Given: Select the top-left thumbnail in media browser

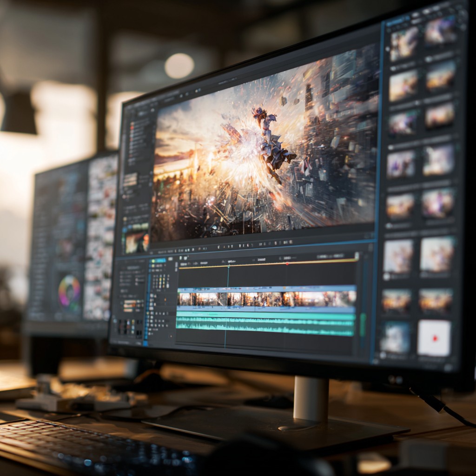Looking at the screenshot, I should (x=403, y=44).
